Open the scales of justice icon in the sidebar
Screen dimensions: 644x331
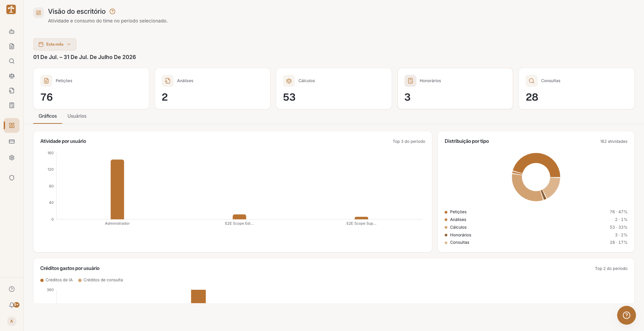12,76
